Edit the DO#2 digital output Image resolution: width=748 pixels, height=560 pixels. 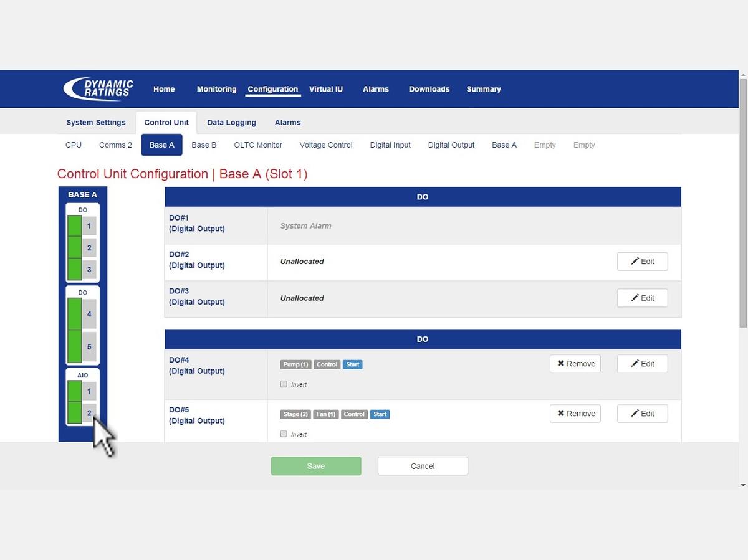(x=642, y=262)
